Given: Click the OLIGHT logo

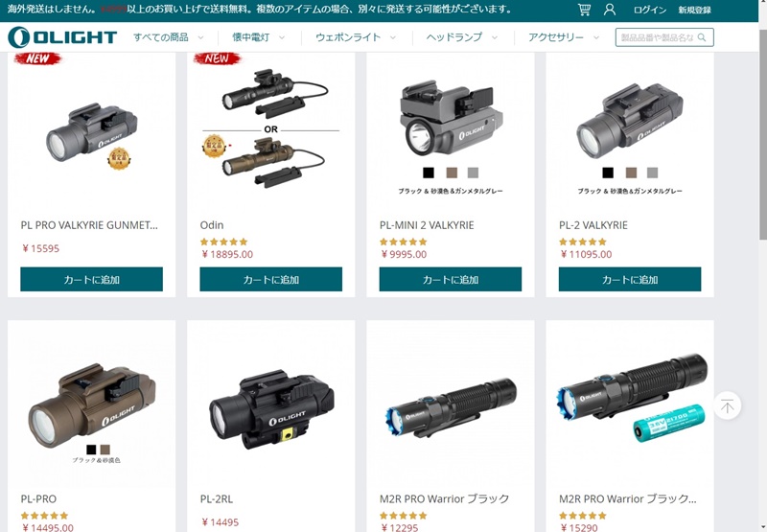Looking at the screenshot, I should (x=62, y=37).
